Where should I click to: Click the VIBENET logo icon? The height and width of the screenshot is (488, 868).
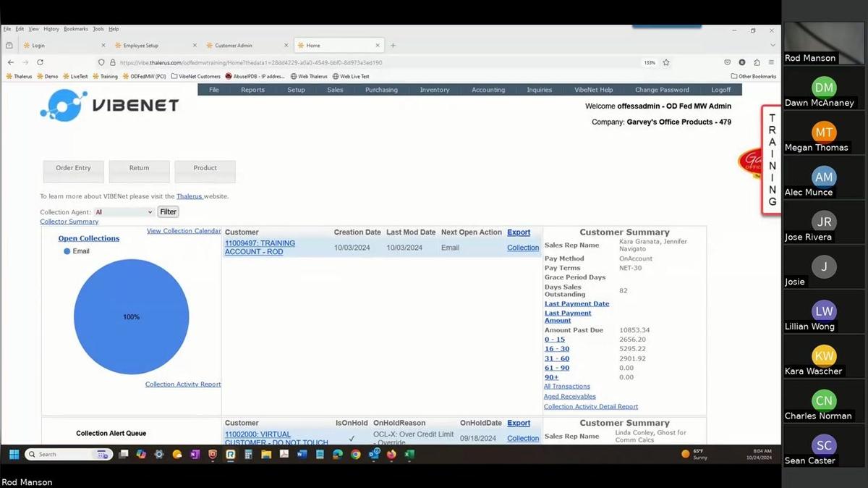64,105
